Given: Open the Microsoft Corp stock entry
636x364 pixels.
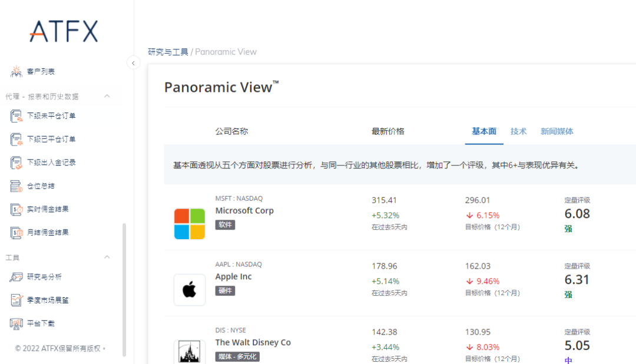Looking at the screenshot, I should point(244,211).
